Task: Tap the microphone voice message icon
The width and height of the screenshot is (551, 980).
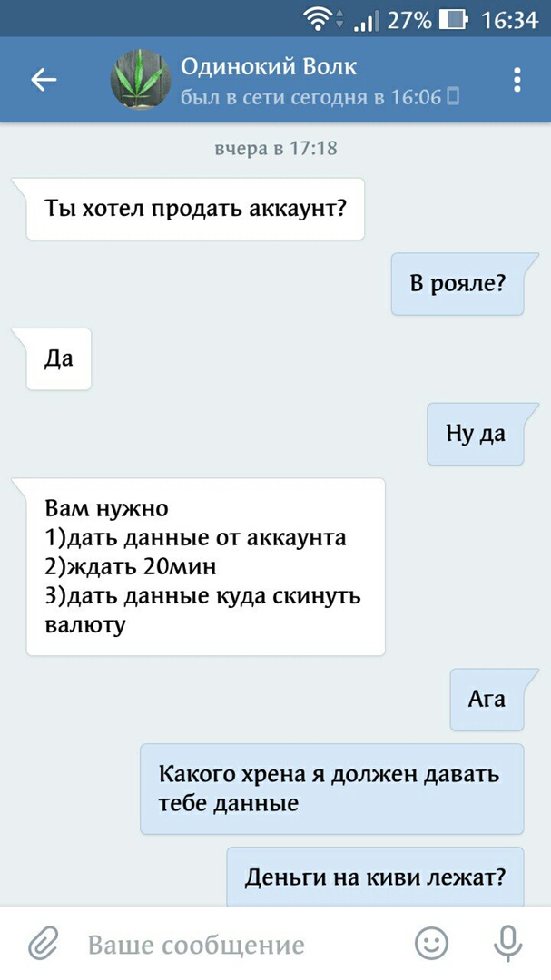Action: (x=507, y=943)
